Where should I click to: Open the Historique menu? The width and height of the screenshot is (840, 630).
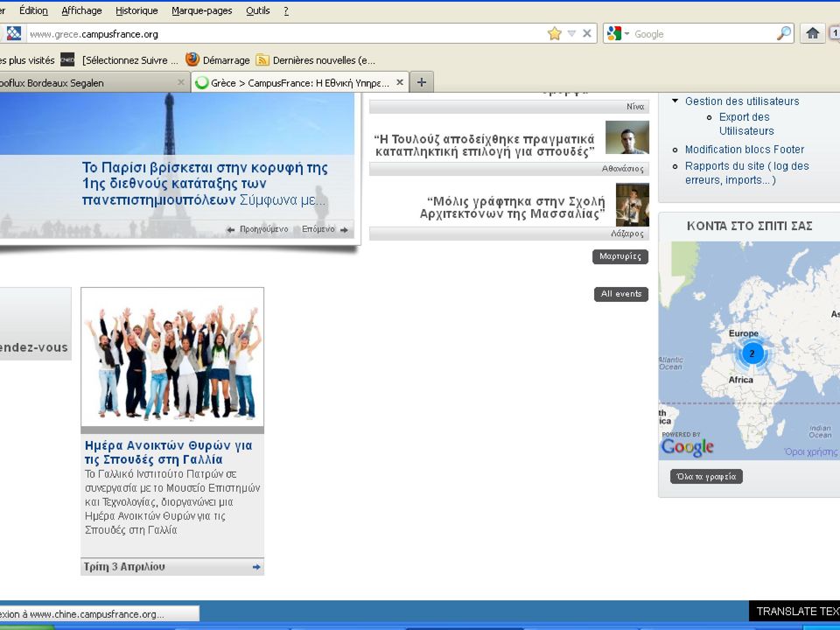pyautogui.click(x=136, y=10)
